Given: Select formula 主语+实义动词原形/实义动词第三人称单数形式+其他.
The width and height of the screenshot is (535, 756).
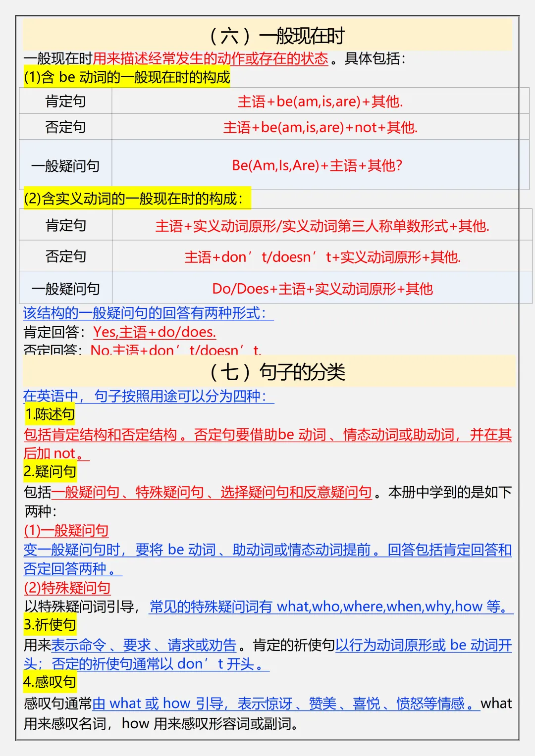Looking at the screenshot, I should coord(322,226).
